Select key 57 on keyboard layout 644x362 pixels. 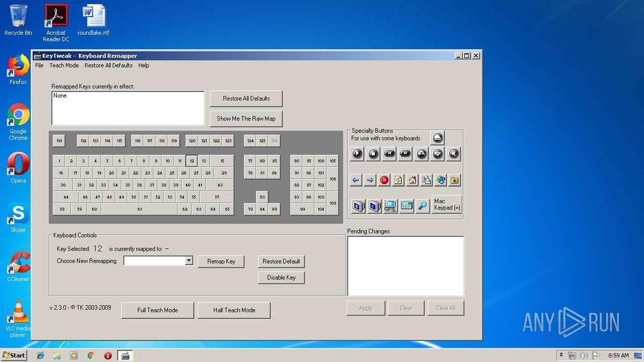tap(217, 197)
